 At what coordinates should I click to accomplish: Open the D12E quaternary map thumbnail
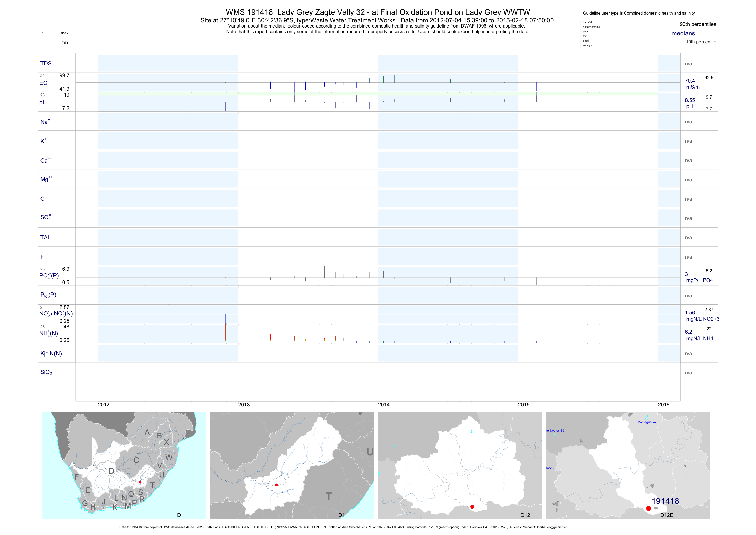click(x=628, y=465)
